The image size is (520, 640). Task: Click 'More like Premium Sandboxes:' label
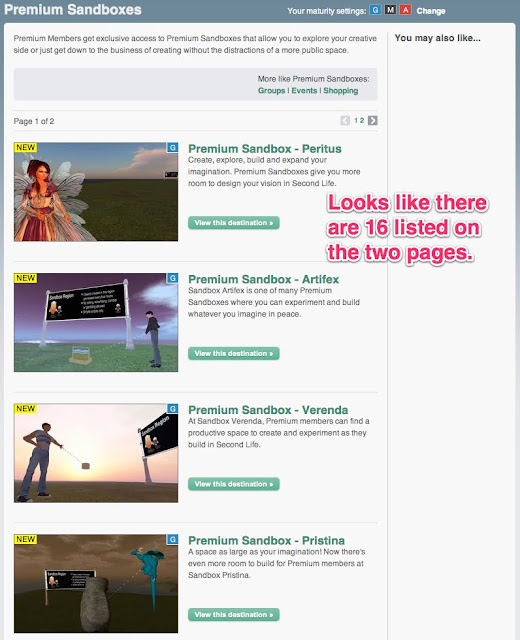313,79
